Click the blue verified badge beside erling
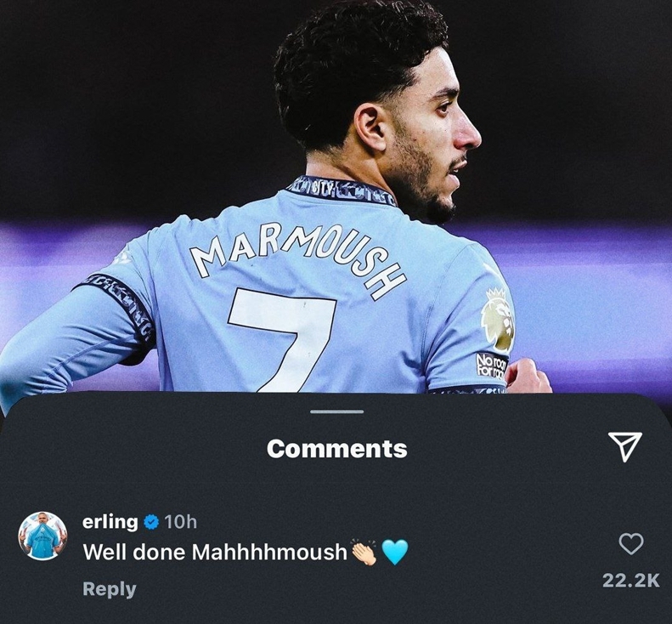Viewport: 672px width, 624px height. click(x=151, y=522)
